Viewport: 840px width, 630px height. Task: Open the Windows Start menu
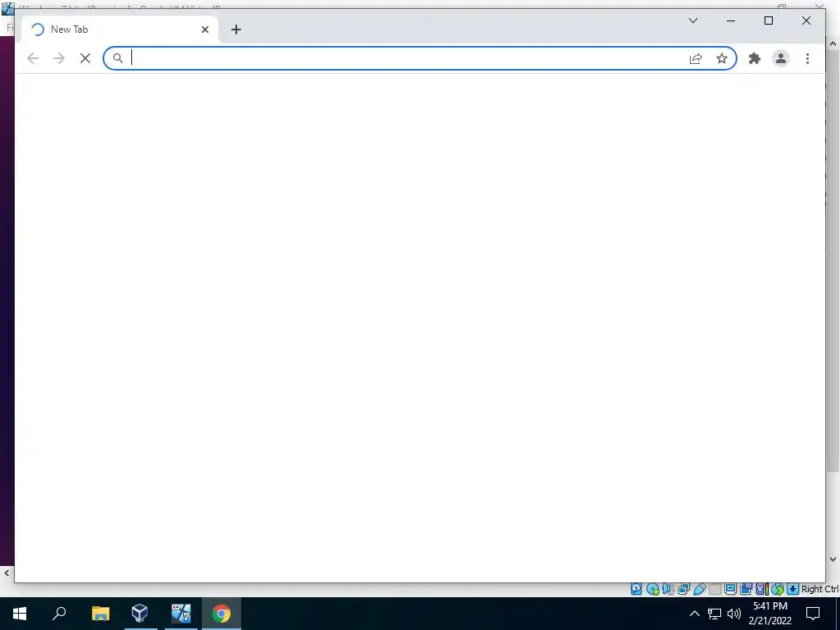20,614
